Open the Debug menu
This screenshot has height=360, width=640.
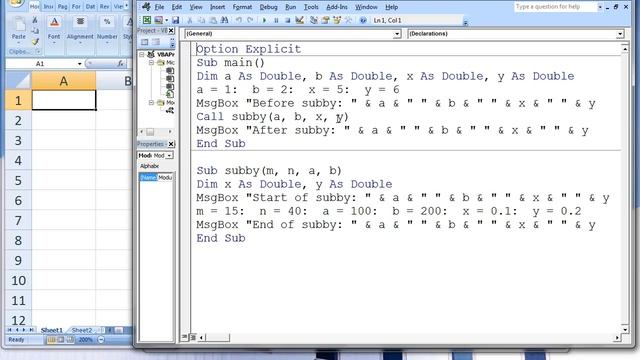pyautogui.click(x=268, y=7)
